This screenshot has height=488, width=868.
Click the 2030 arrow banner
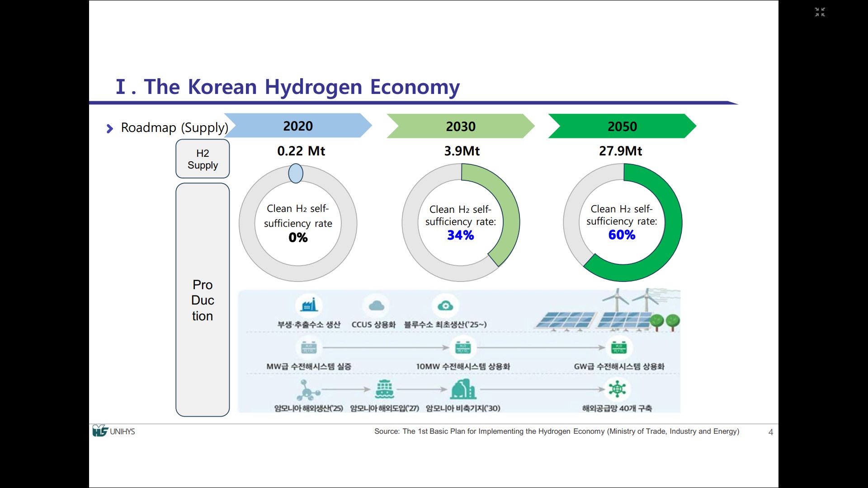tap(461, 127)
